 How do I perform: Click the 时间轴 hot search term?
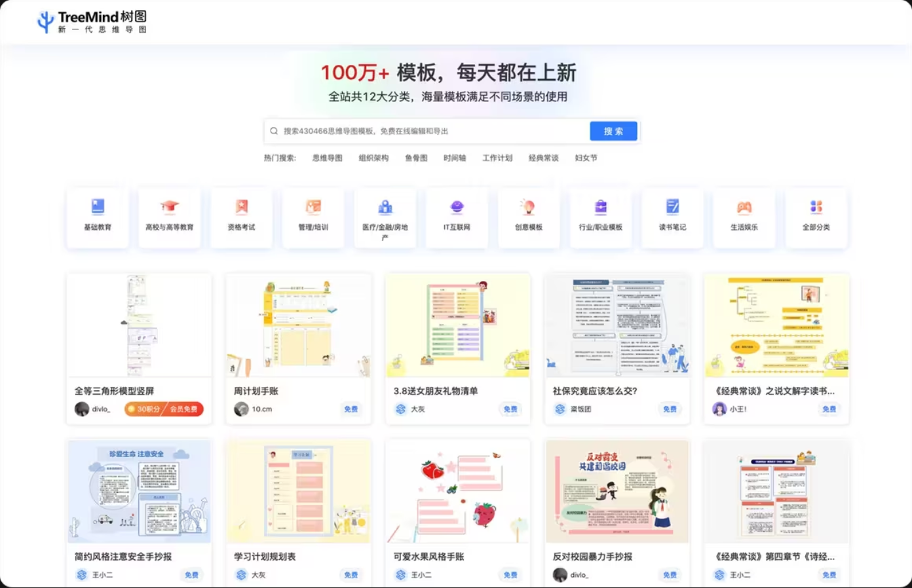[x=454, y=157]
